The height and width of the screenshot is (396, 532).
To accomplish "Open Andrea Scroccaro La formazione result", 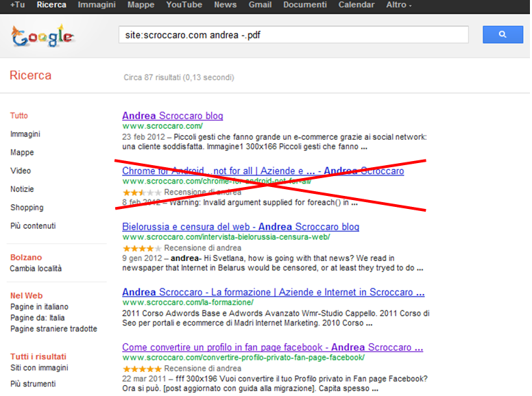I will (273, 292).
